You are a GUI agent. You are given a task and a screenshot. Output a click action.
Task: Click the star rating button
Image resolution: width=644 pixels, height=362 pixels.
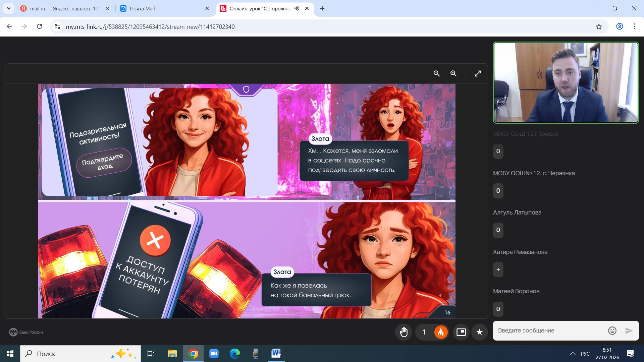(x=480, y=332)
